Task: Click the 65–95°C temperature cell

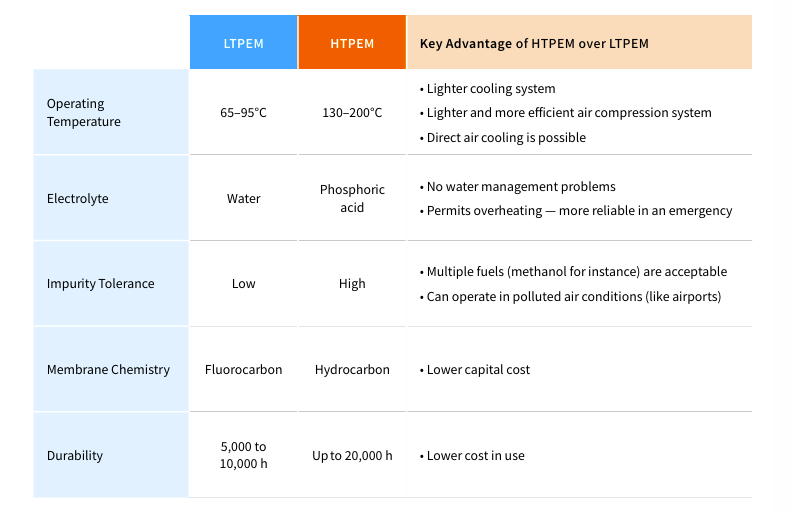Action: pos(243,112)
